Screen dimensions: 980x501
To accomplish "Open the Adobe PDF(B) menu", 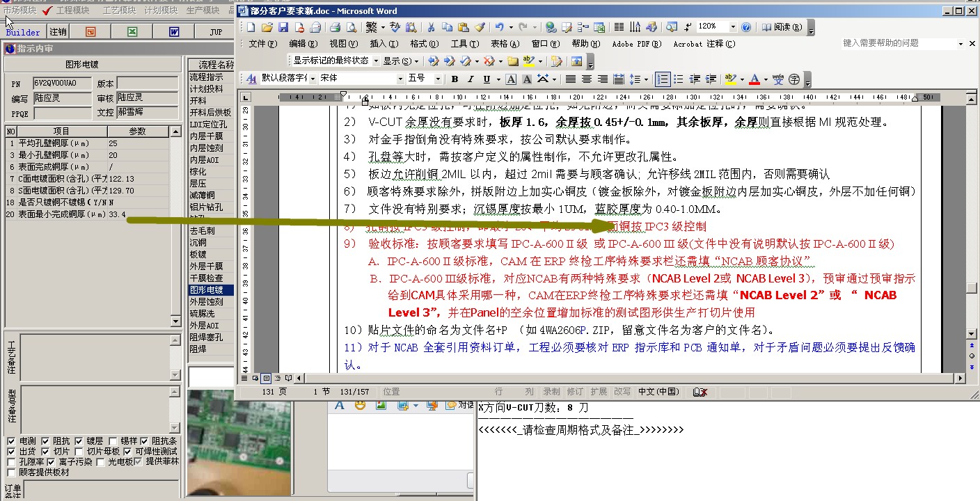I will point(636,44).
